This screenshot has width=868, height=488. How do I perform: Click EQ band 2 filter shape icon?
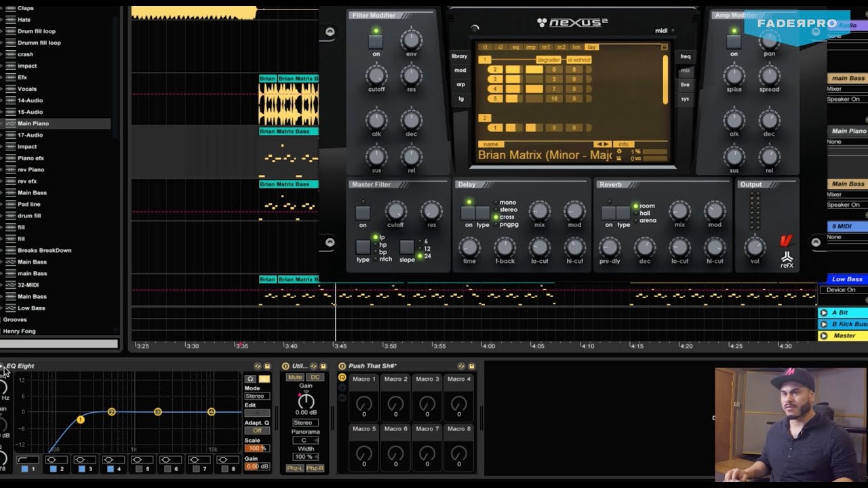point(57,460)
